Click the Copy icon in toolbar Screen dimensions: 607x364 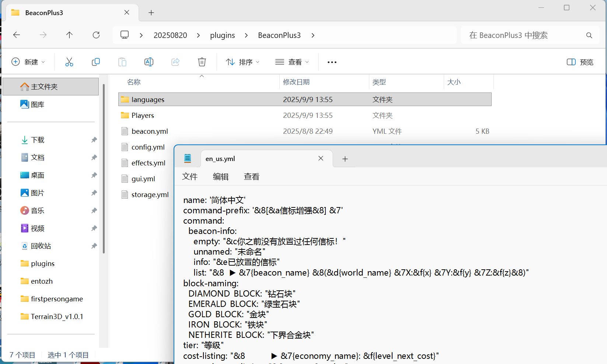[x=96, y=62]
